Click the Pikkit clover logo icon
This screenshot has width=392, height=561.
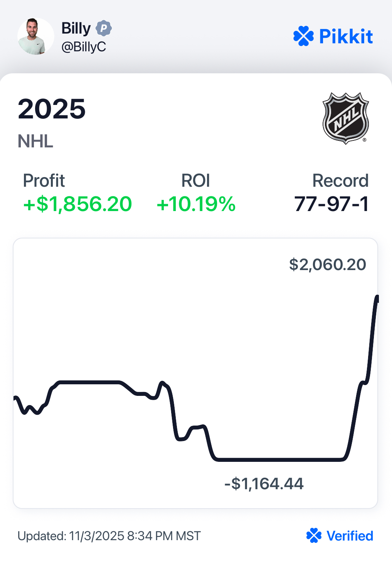[x=303, y=36]
